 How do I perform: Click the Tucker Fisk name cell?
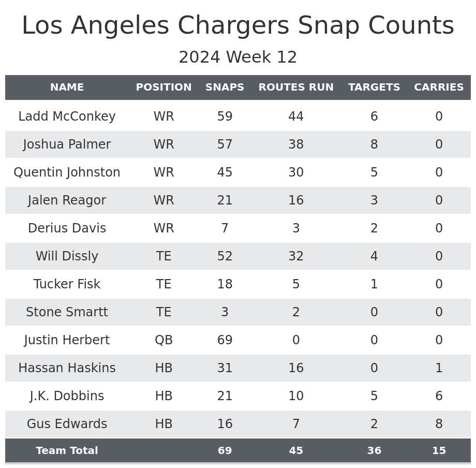pyautogui.click(x=67, y=284)
